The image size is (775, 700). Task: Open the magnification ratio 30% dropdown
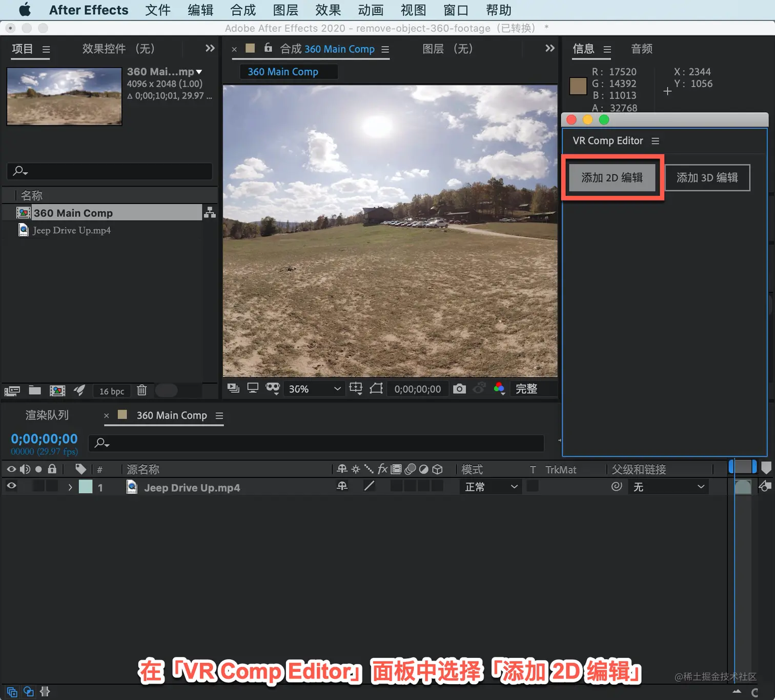(314, 389)
